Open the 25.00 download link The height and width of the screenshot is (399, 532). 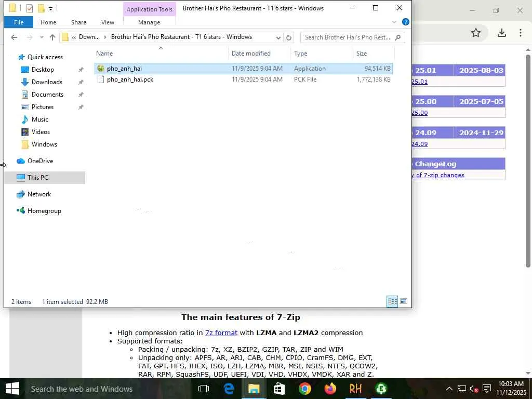coord(420,113)
